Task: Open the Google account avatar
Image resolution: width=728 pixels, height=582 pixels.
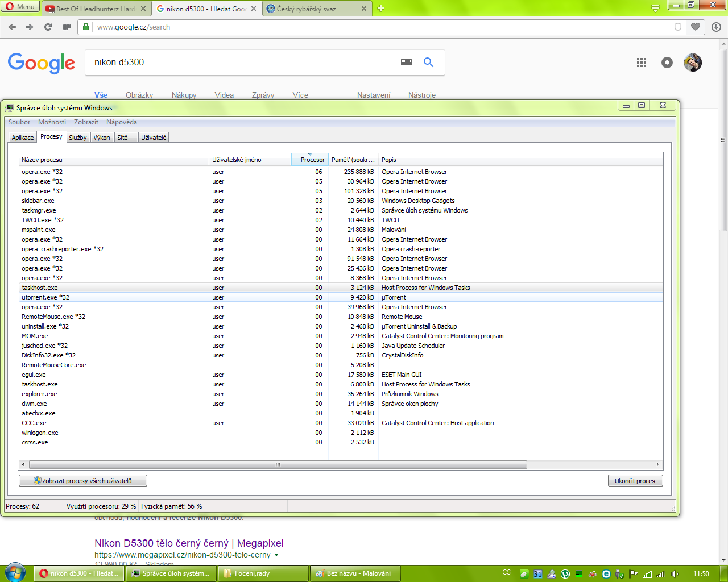Action: pos(693,63)
